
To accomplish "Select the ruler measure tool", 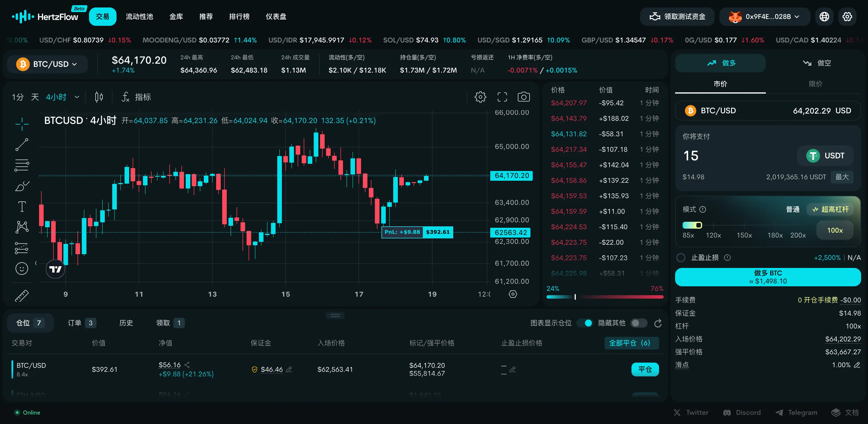I will pyautogui.click(x=22, y=296).
